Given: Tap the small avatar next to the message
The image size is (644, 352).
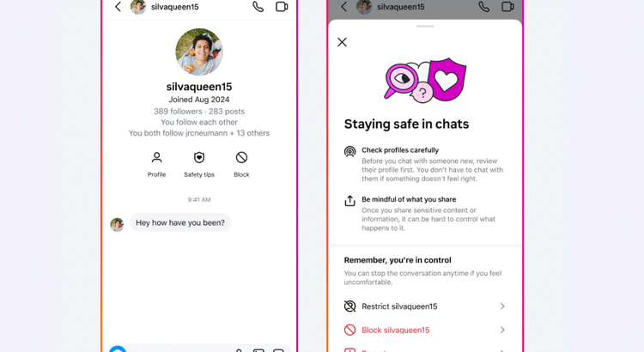Looking at the screenshot, I should click(x=117, y=225).
